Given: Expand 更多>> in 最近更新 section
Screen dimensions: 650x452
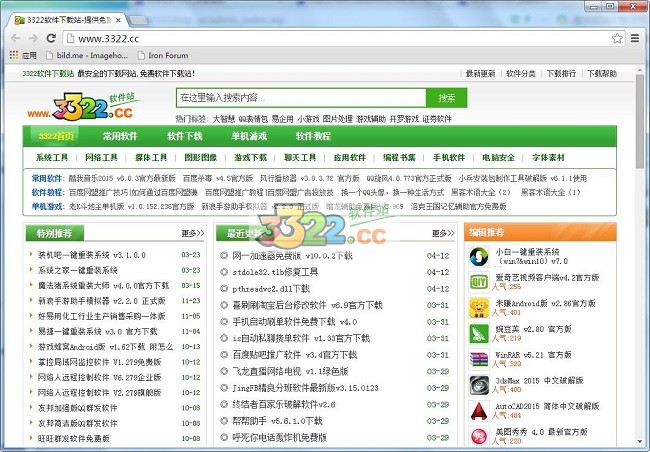Looking at the screenshot, I should tap(443, 233).
